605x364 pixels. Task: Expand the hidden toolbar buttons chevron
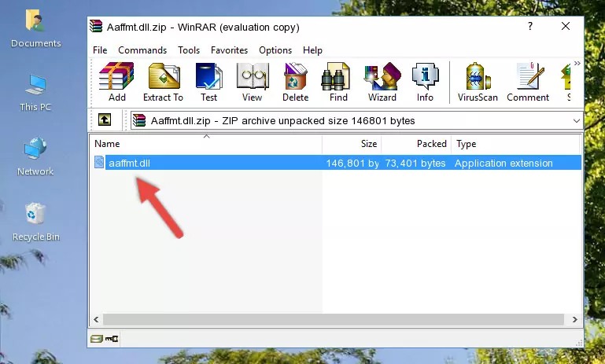click(577, 63)
